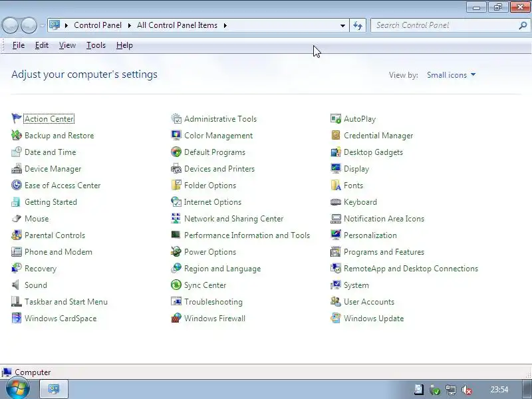Open the Parental Controls icon

pos(16,235)
